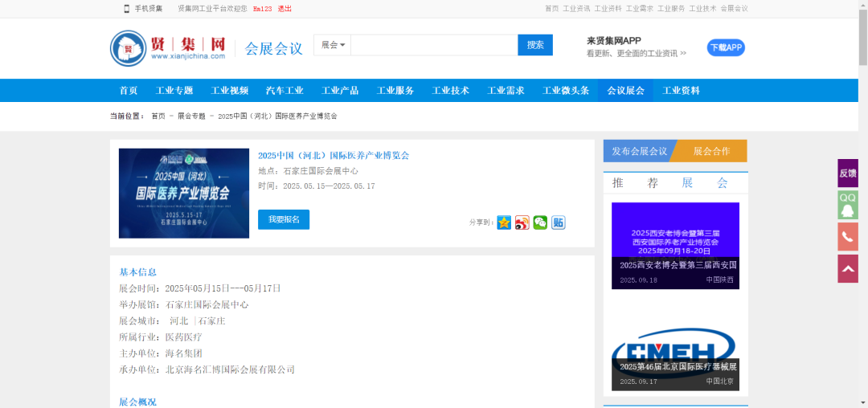This screenshot has height=408, width=868.
Task: Open the 展会专题 breadcrumb link
Action: [191, 116]
